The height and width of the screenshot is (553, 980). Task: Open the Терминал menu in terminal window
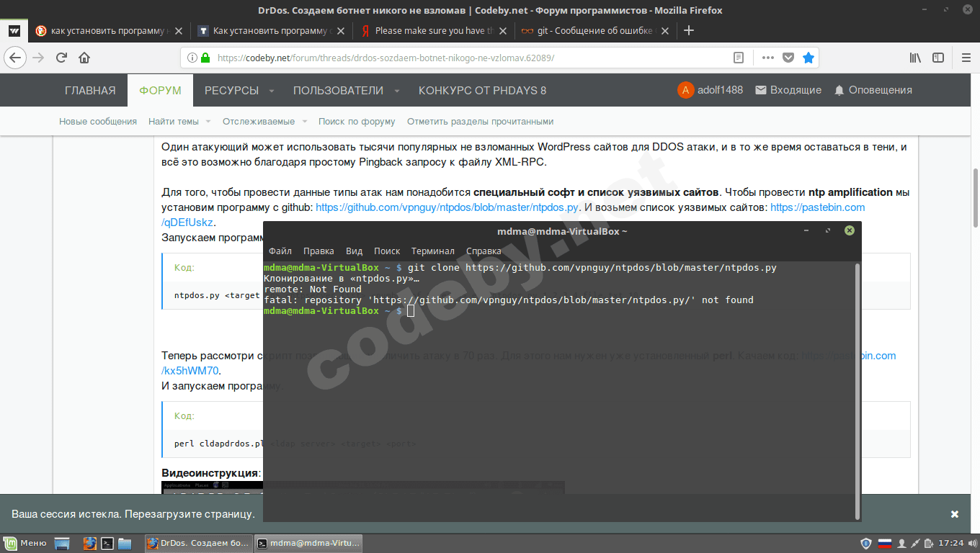click(x=432, y=251)
